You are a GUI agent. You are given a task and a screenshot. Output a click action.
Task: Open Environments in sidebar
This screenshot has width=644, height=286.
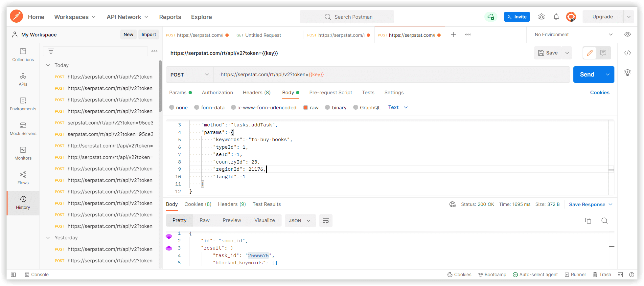pos(23,104)
